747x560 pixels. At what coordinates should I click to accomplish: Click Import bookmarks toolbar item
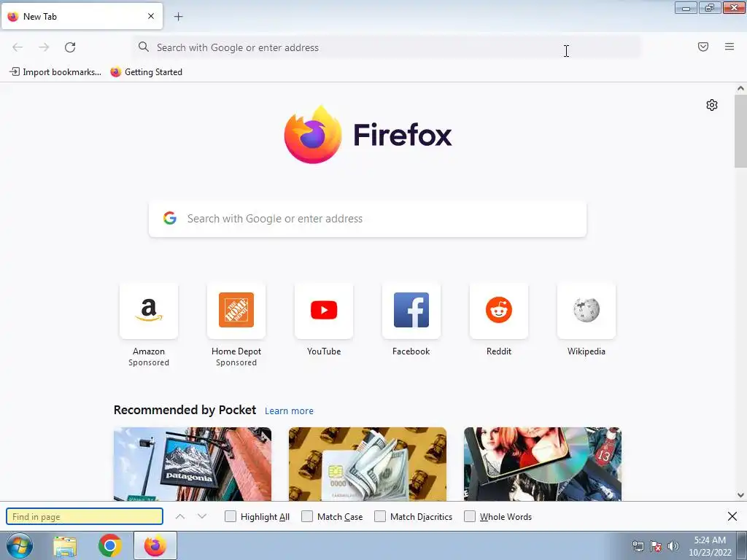55,72
